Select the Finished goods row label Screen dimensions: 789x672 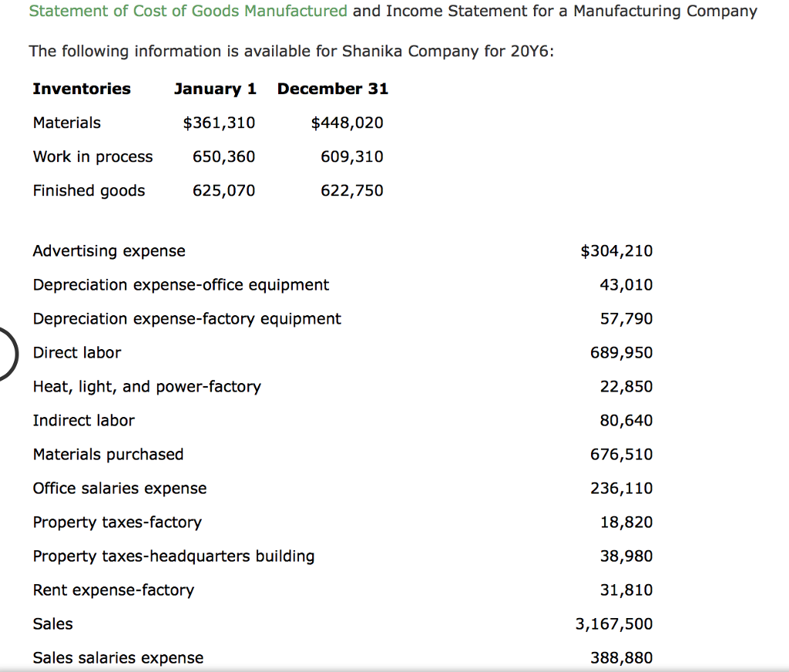[89, 190]
